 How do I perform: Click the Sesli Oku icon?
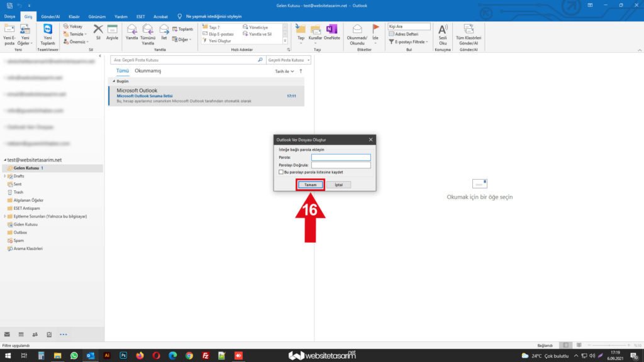pyautogui.click(x=443, y=30)
